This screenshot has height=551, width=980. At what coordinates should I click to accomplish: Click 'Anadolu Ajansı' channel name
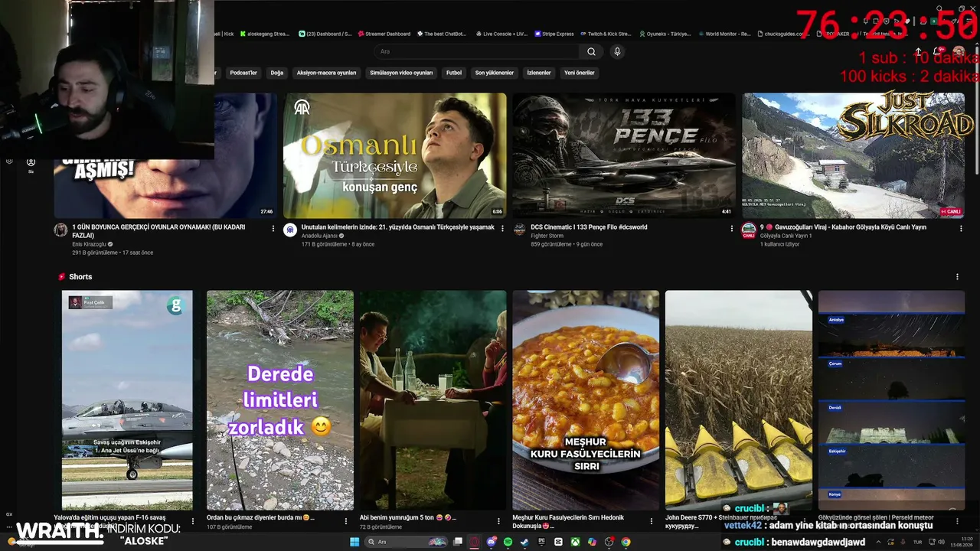pyautogui.click(x=320, y=236)
